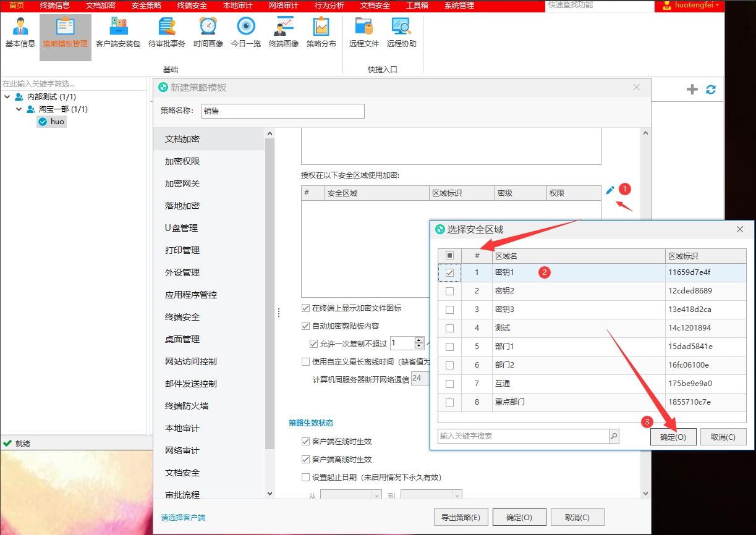Open the 终端信息 menu

click(54, 6)
